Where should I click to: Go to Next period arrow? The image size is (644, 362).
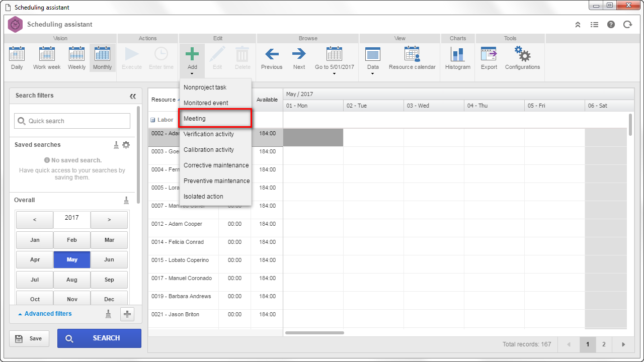click(299, 58)
